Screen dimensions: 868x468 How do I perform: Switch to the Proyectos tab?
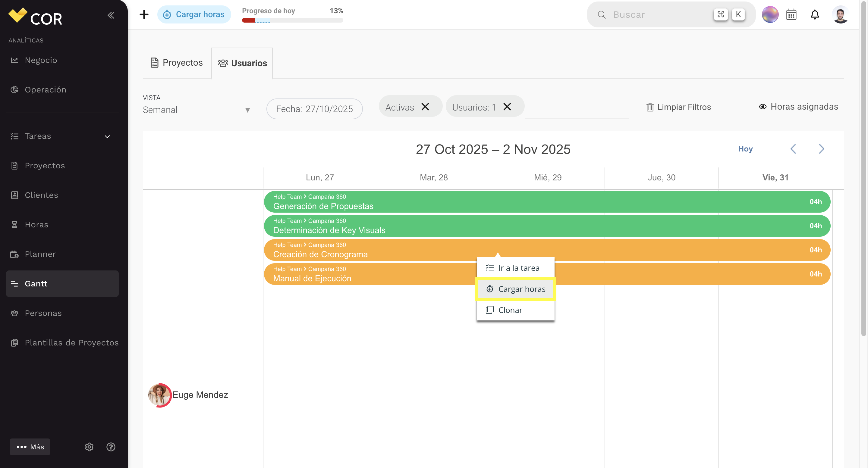[x=177, y=63]
